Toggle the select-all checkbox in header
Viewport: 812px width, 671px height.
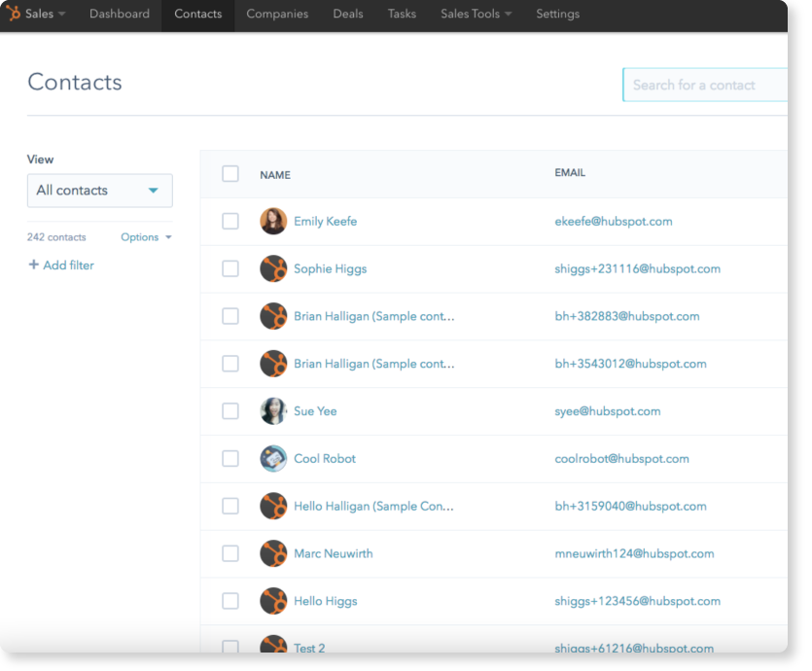pos(230,174)
